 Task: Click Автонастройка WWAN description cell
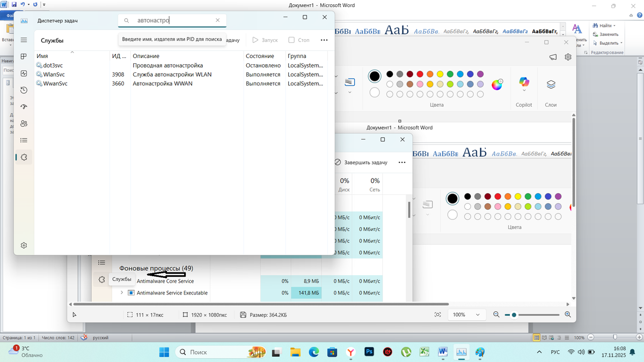(x=163, y=84)
